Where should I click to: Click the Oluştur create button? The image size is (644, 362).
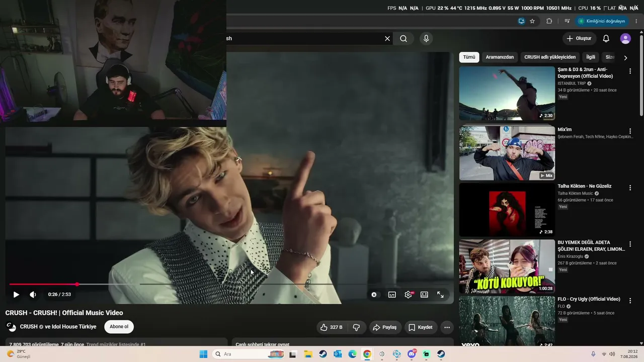pos(579,39)
